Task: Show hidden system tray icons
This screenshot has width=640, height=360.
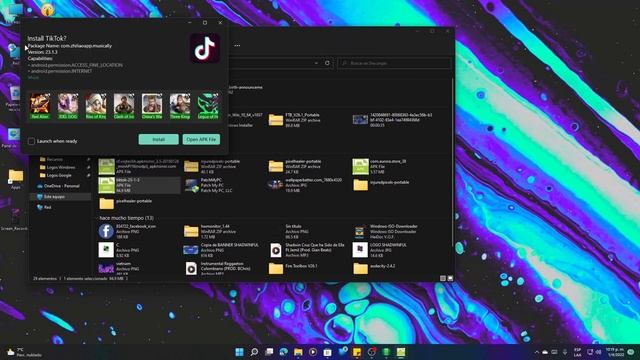Action: coord(536,352)
